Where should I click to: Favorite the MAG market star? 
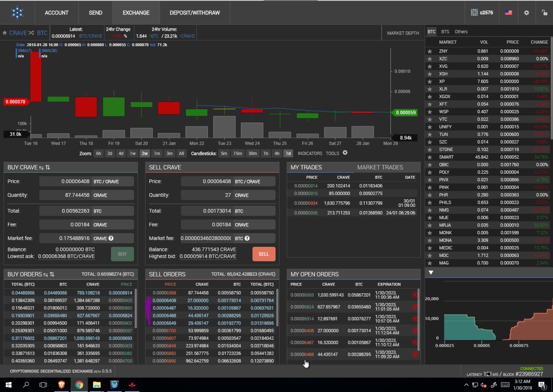[x=430, y=263]
